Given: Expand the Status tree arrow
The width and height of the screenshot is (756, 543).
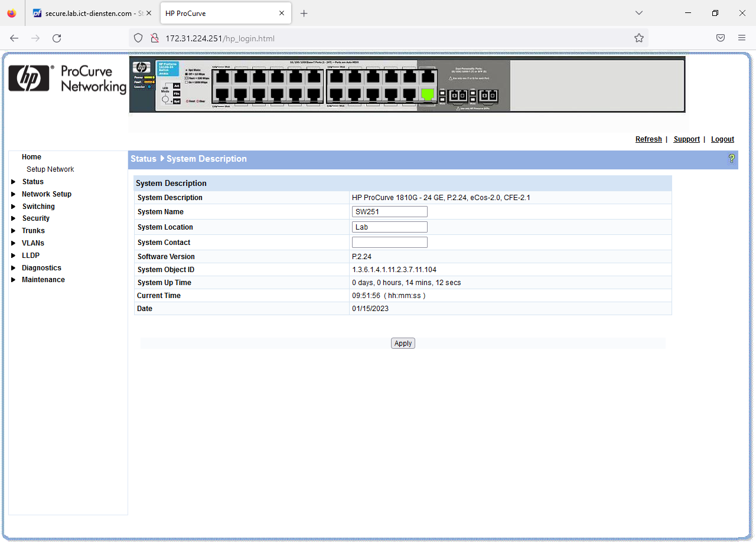Looking at the screenshot, I should click(14, 182).
